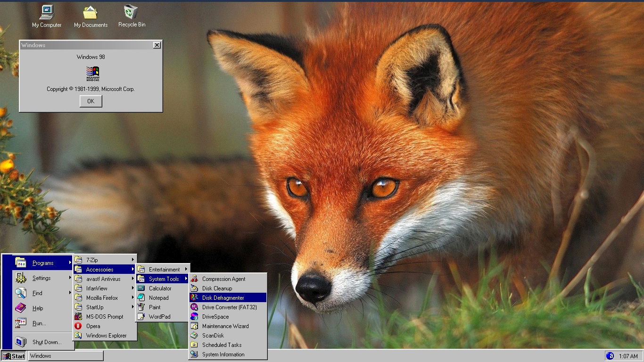The height and width of the screenshot is (362, 644).
Task: Close the Windows about dialog
Action: tap(157, 45)
